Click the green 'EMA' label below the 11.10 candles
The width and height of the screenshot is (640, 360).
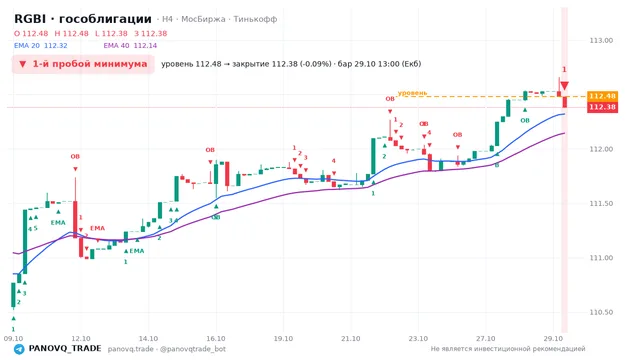pyautogui.click(x=58, y=222)
